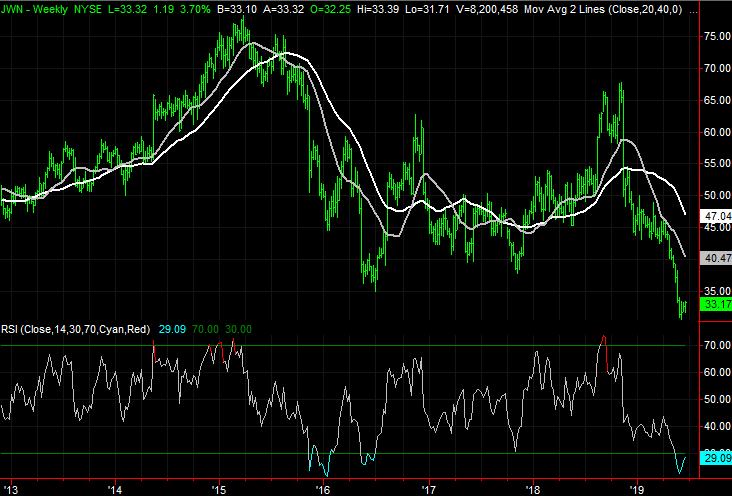Select the 40.47 moving average price marker

(716, 258)
